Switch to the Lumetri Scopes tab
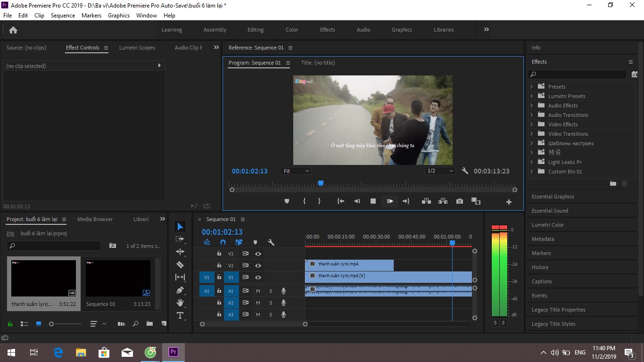Screen dimensions: 644x362 click(x=137, y=48)
